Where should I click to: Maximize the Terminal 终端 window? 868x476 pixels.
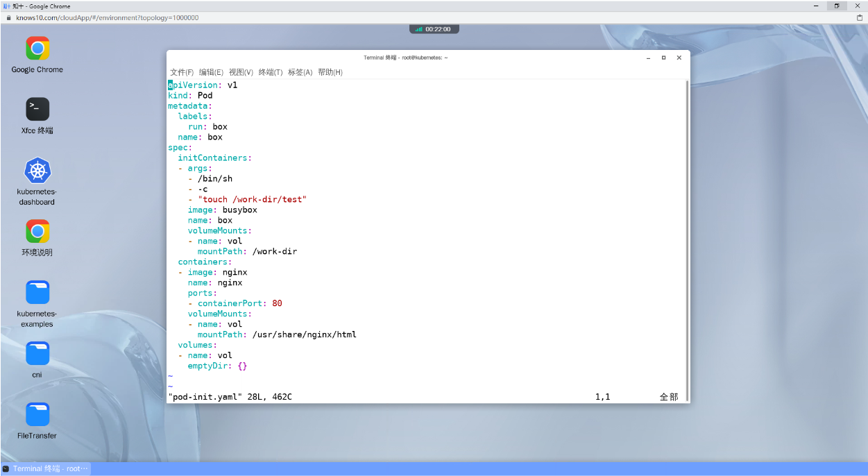click(x=663, y=58)
